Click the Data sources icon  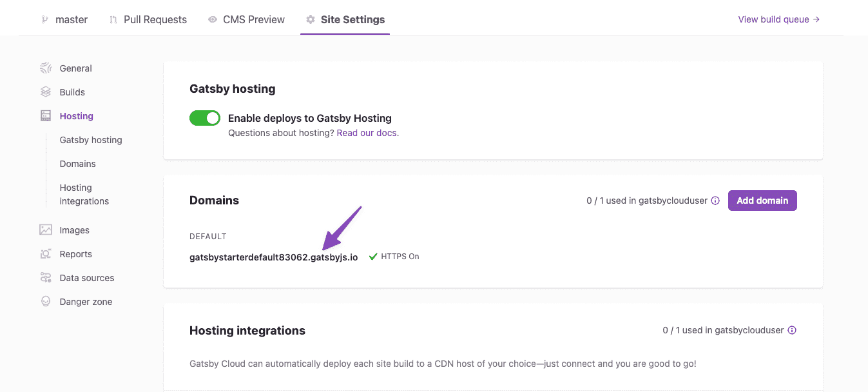(x=46, y=278)
